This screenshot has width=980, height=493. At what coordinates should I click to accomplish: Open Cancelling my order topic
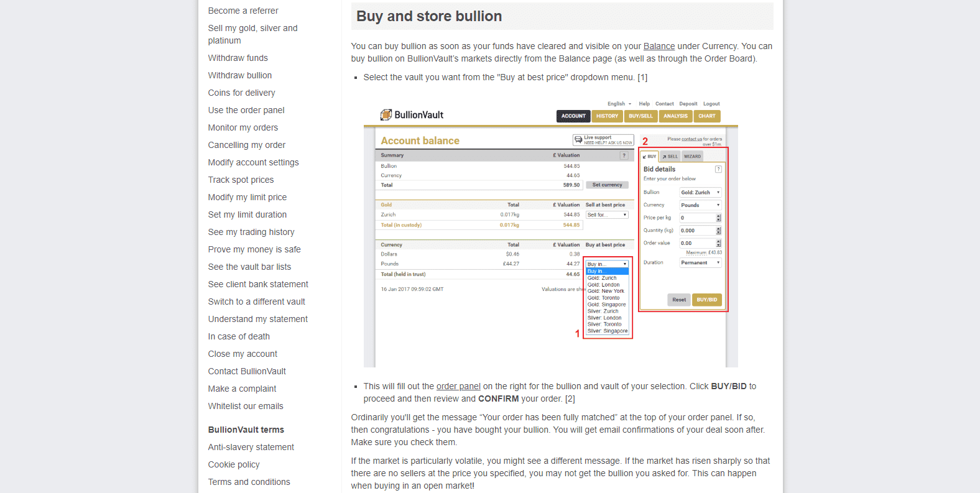click(x=247, y=145)
